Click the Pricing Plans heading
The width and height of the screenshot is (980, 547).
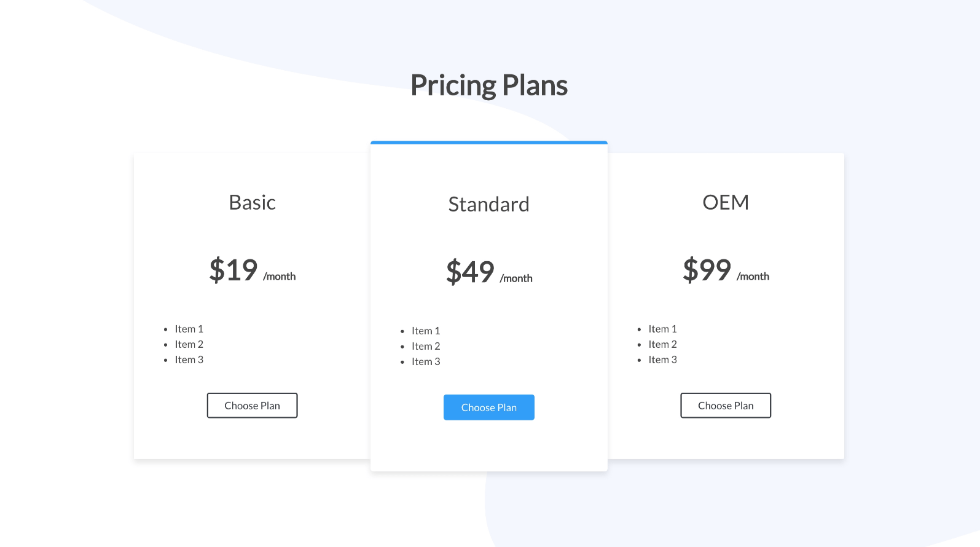[489, 84]
